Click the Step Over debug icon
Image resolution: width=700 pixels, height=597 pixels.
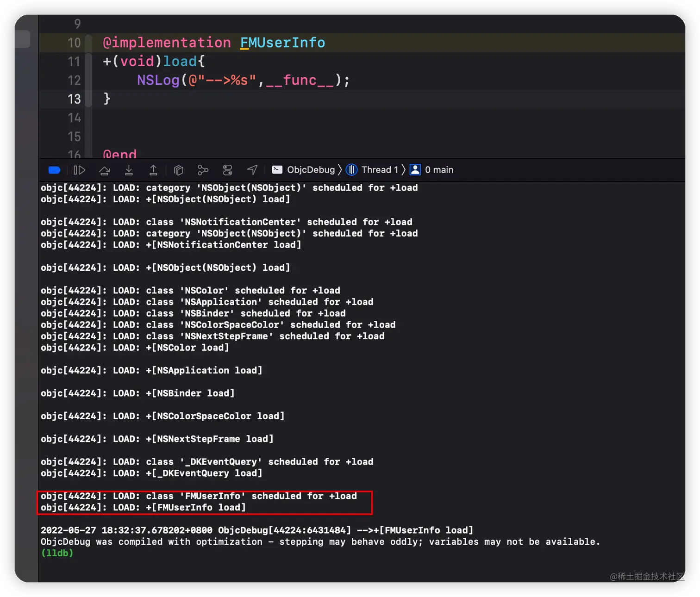click(105, 170)
